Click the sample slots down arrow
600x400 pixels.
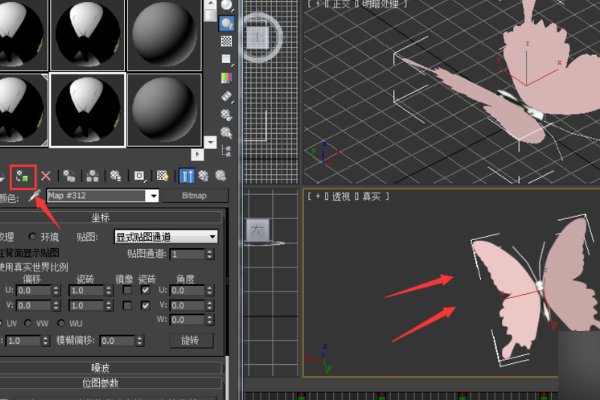pyautogui.click(x=210, y=142)
